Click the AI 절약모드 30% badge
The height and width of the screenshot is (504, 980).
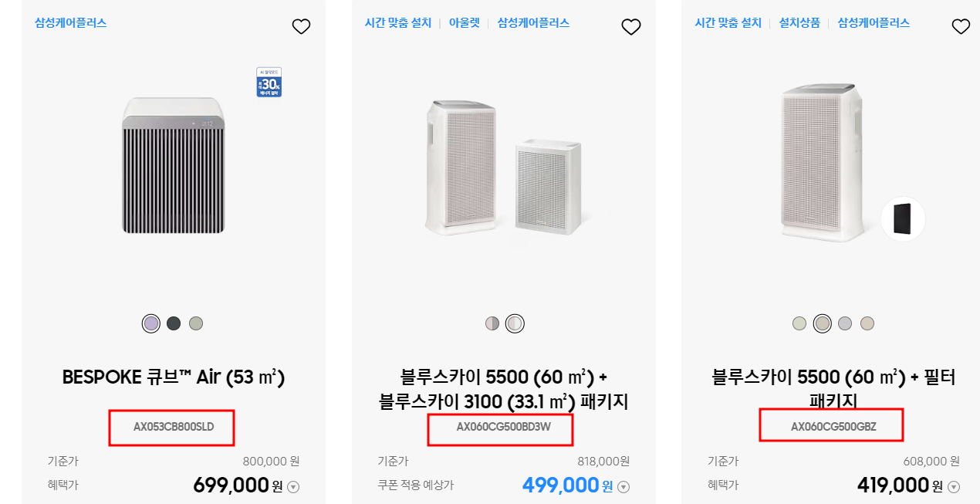pos(267,83)
